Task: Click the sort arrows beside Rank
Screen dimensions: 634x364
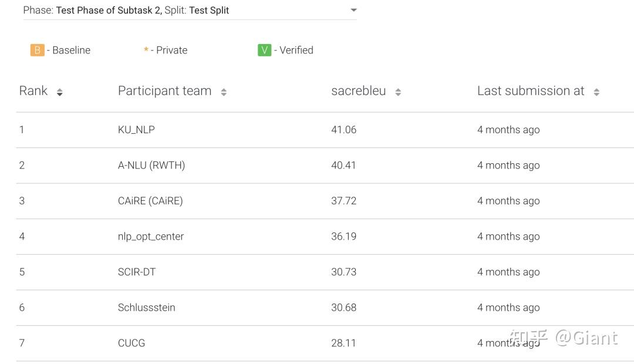Action: pos(59,92)
